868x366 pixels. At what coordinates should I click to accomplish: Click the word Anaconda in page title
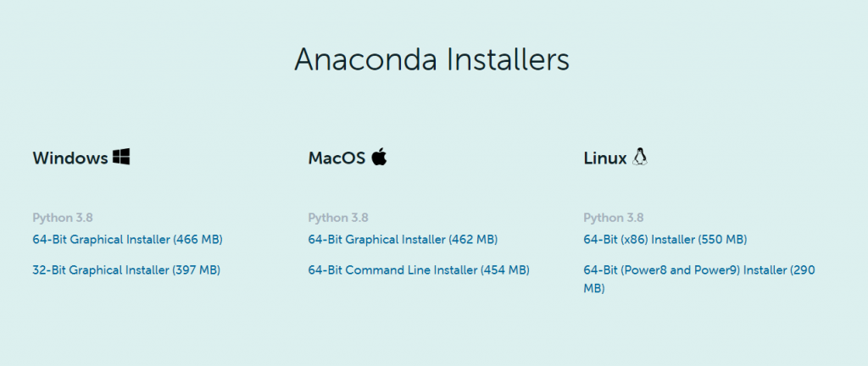tap(366, 59)
